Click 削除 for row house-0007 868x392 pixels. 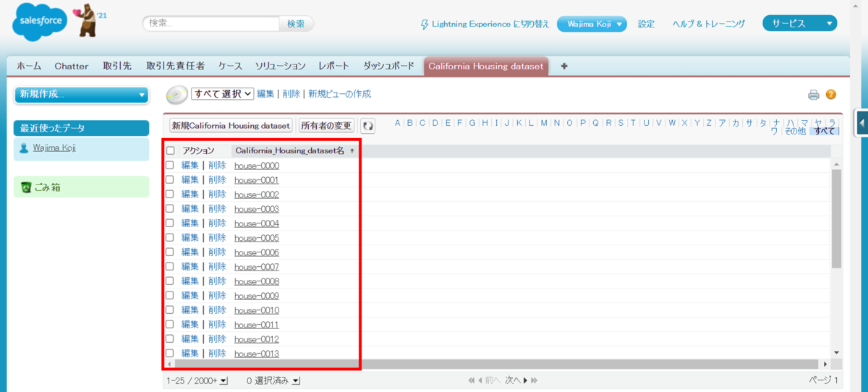click(x=217, y=267)
